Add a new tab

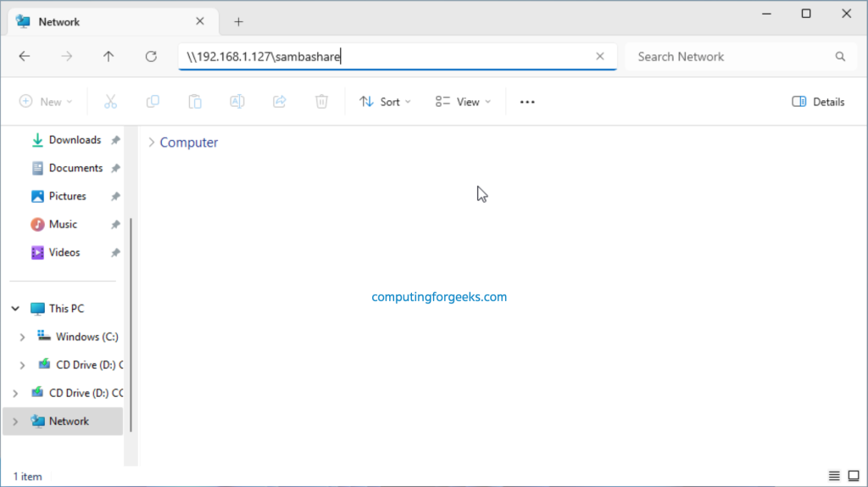238,22
